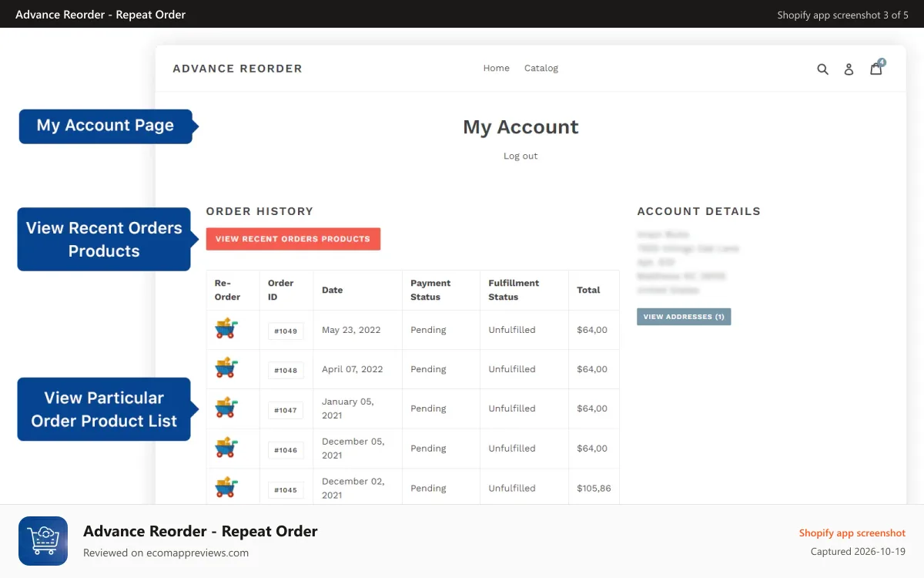This screenshot has width=924, height=578.
Task: Click the Date column header
Action: tap(333, 290)
